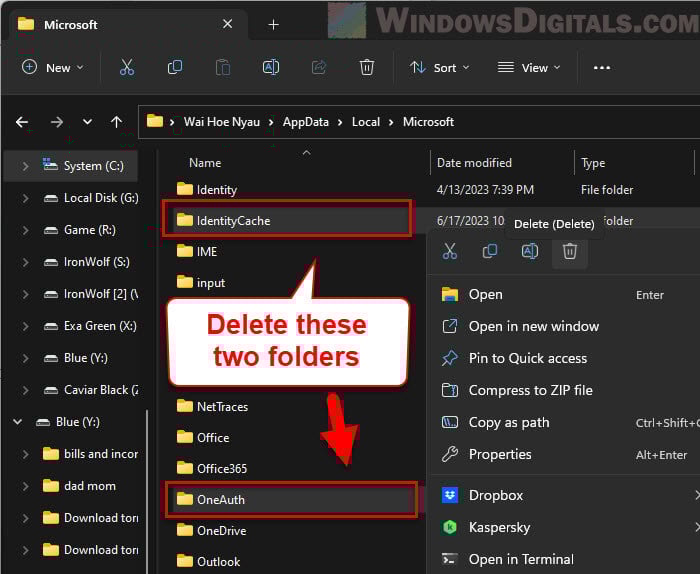Expand the dad mom folder node
The height and width of the screenshot is (574, 700).
click(x=25, y=486)
